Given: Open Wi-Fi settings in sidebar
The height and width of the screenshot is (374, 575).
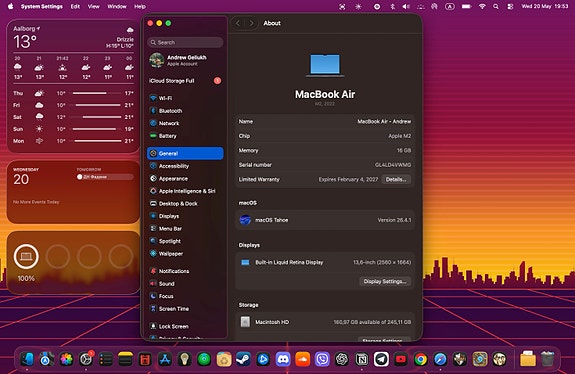Looking at the screenshot, I should click(x=185, y=98).
